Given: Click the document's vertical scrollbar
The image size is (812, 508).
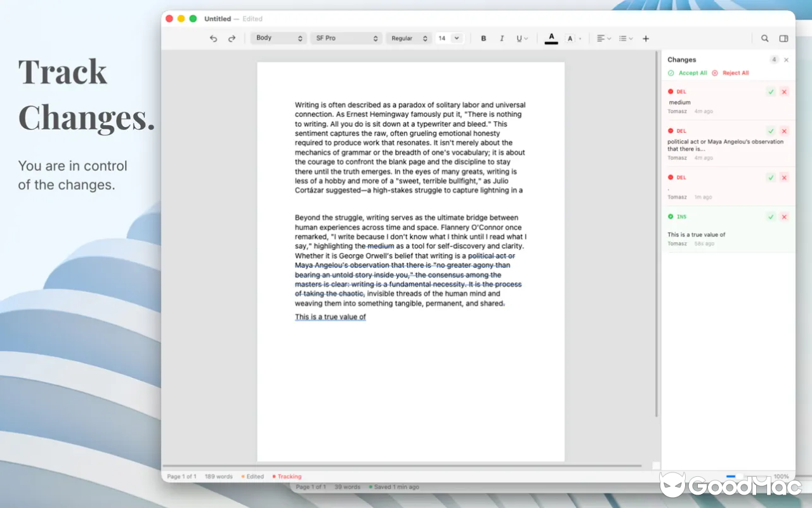Looking at the screenshot, I should click(x=657, y=235).
